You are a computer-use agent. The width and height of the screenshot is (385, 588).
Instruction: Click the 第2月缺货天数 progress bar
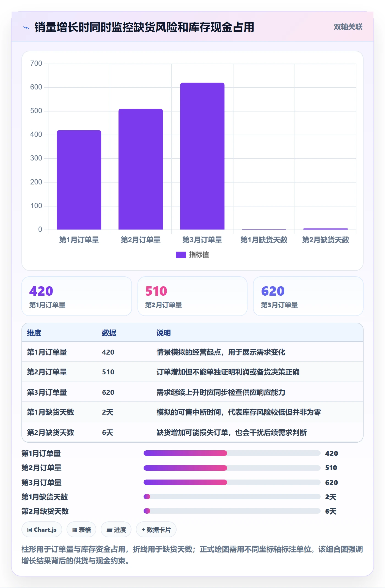(x=232, y=511)
